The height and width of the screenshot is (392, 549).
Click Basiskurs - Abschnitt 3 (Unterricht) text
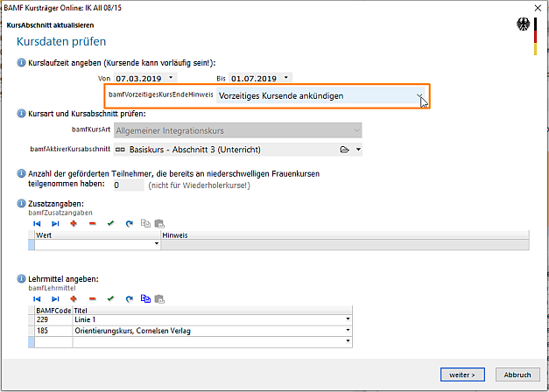(195, 150)
